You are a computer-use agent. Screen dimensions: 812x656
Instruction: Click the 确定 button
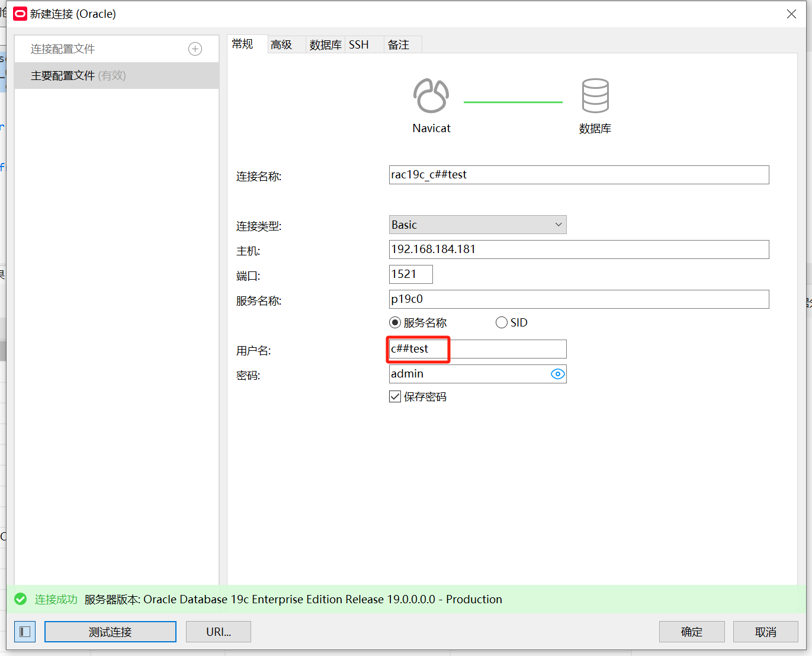(x=692, y=632)
